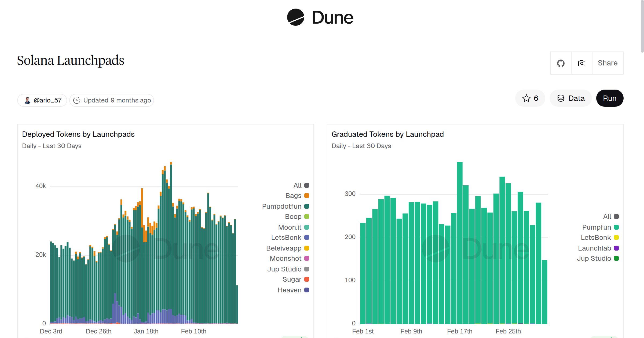Screen dimensions: 644x338
Task: Click the camera screenshot icon
Action: click(x=581, y=63)
